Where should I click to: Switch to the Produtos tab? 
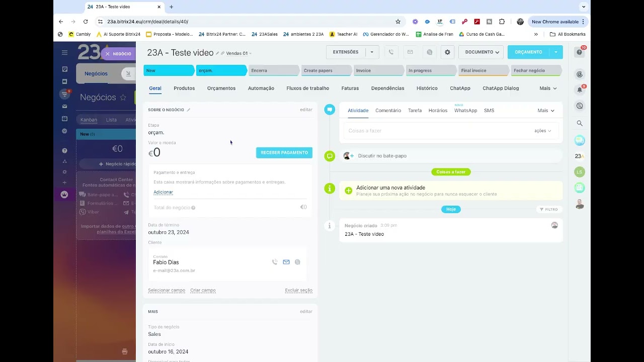click(184, 88)
